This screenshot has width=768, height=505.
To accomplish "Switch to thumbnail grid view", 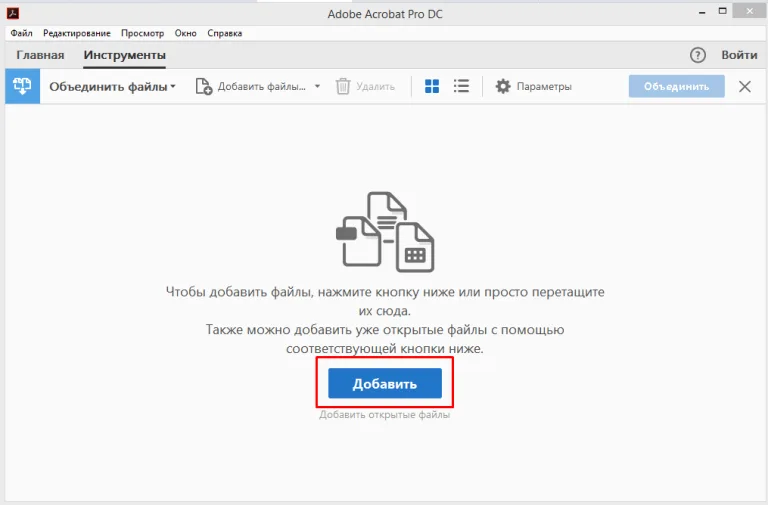I will coord(432,86).
